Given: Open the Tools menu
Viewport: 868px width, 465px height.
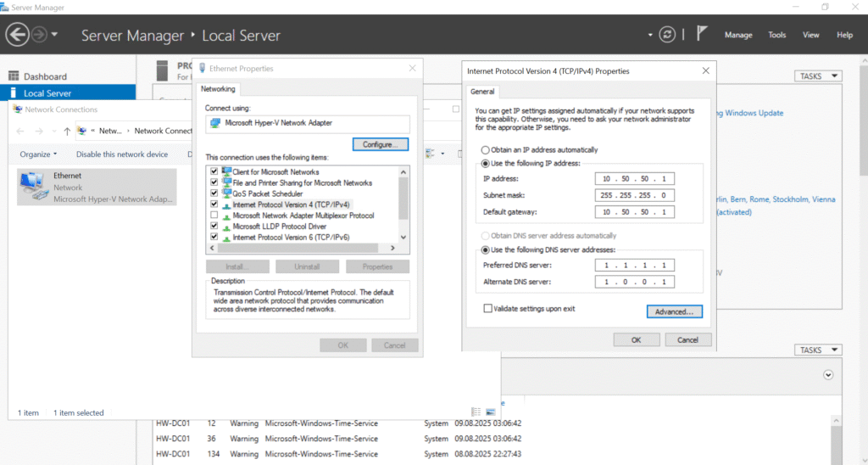Looking at the screenshot, I should pos(776,35).
